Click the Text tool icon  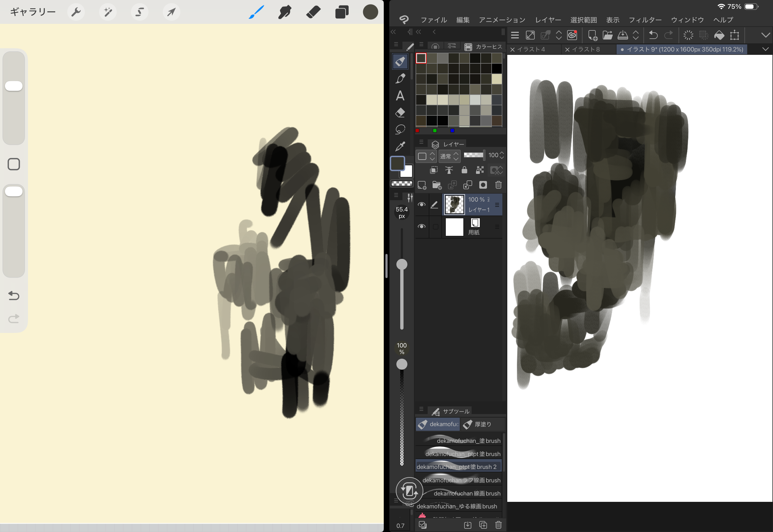(400, 96)
